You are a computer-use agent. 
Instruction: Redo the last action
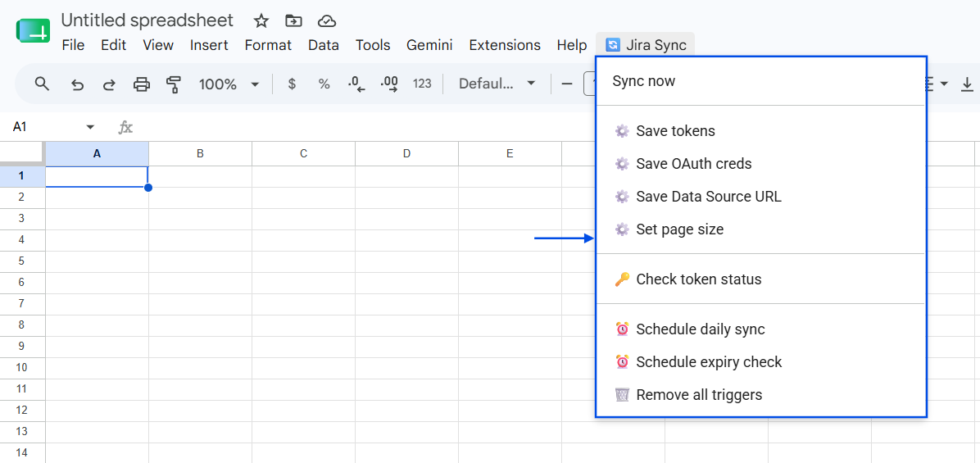(x=109, y=84)
